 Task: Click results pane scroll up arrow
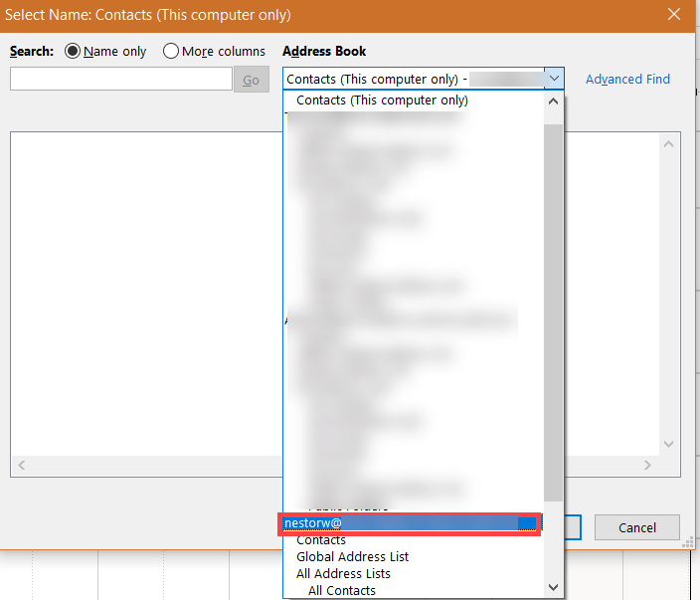click(x=668, y=144)
